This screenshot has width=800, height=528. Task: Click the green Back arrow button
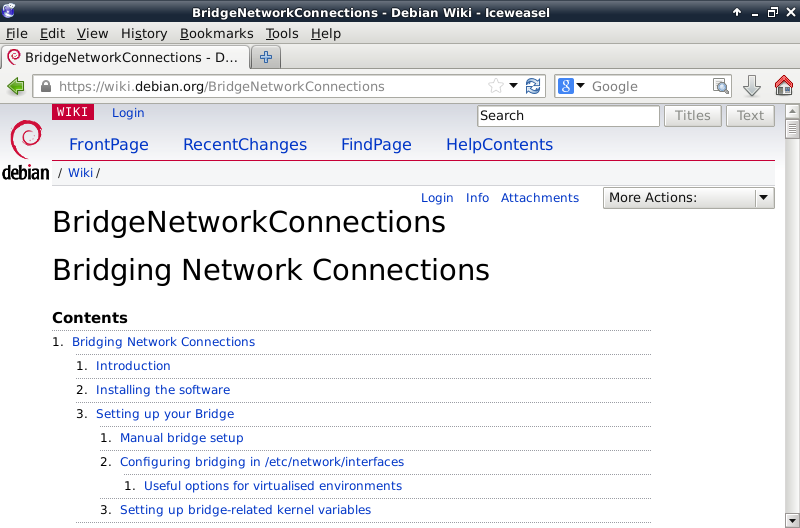pos(16,86)
